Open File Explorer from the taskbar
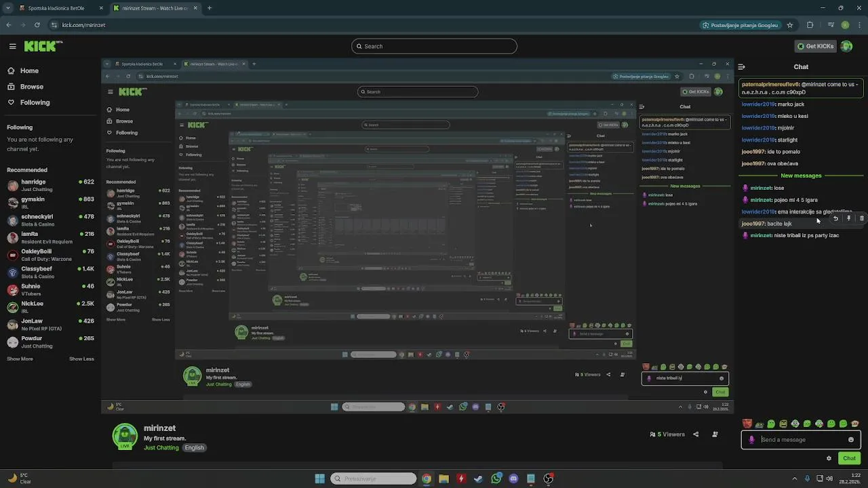868x488 pixels. (443, 479)
